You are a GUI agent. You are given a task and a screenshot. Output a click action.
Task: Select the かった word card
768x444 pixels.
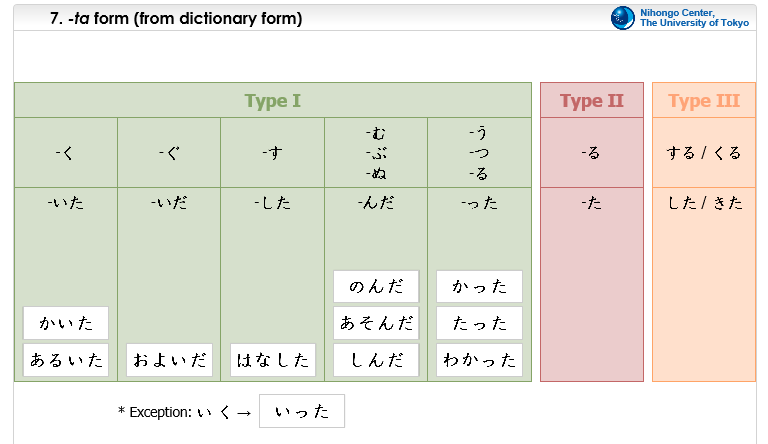point(480,286)
